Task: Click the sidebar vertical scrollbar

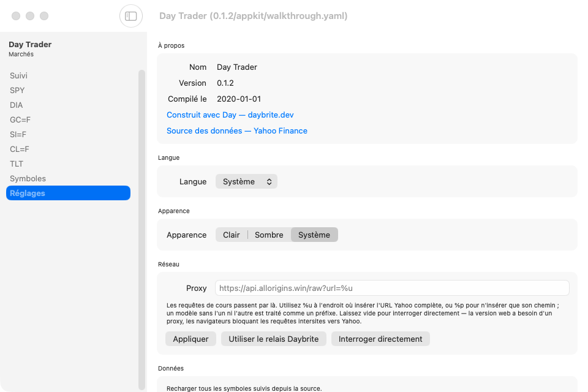Action: pos(141,230)
